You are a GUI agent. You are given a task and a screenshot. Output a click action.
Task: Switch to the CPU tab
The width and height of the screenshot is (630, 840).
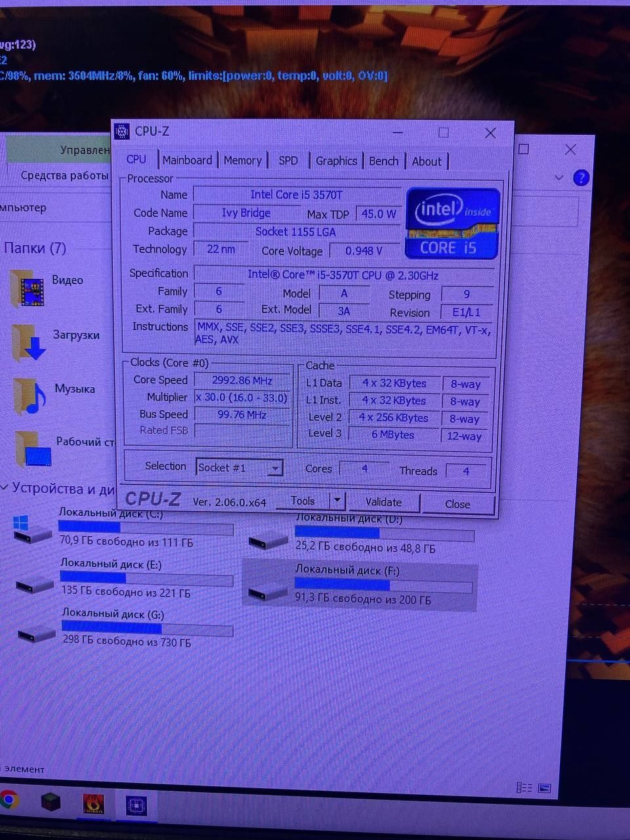[x=136, y=159]
